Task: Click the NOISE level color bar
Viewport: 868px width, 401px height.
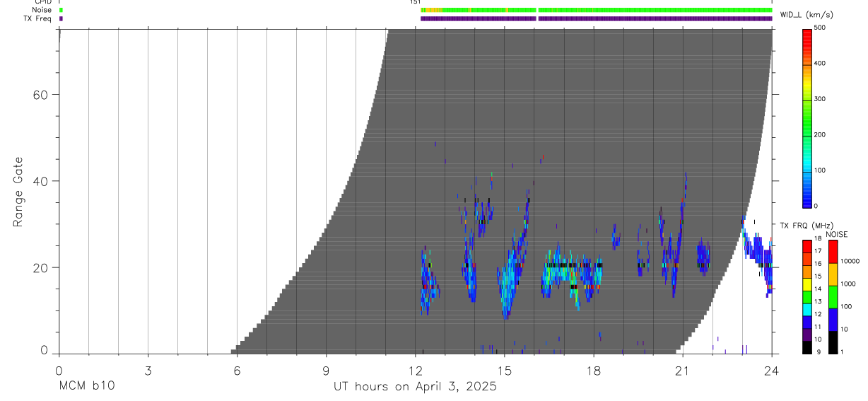Action: [833, 296]
